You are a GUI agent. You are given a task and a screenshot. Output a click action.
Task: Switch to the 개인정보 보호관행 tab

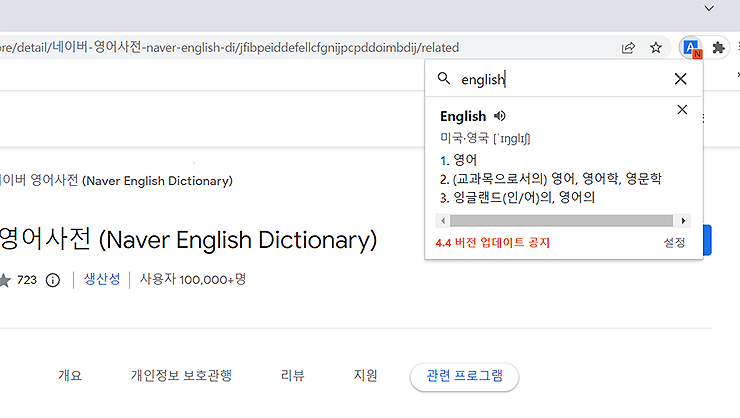point(181,376)
